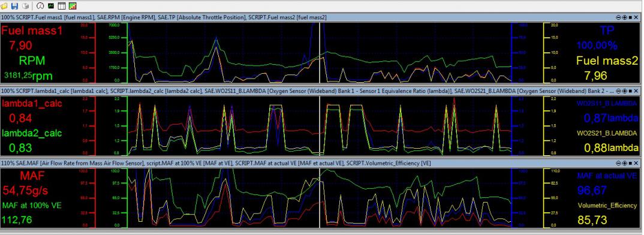Click the white cursor line in lambda chart
Screen dimensions: 644x235
pyautogui.click(x=320, y=125)
